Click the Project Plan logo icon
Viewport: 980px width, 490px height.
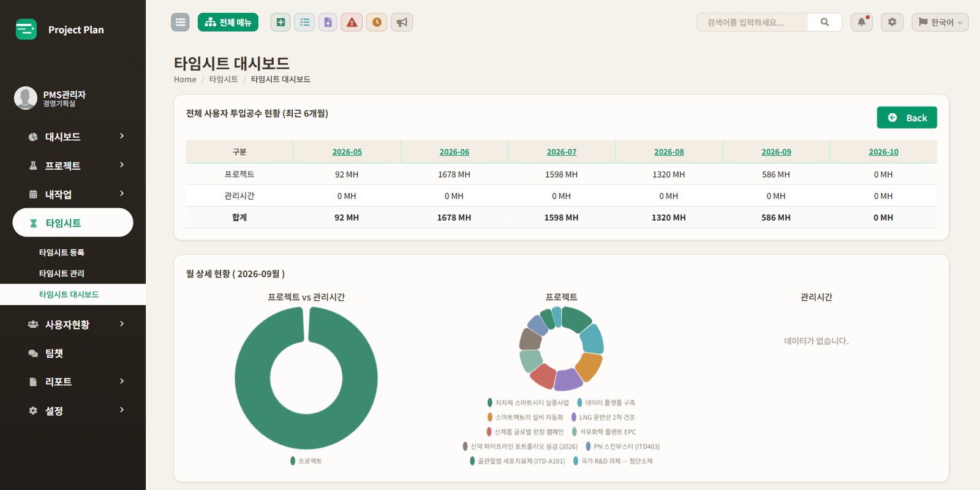click(x=26, y=29)
